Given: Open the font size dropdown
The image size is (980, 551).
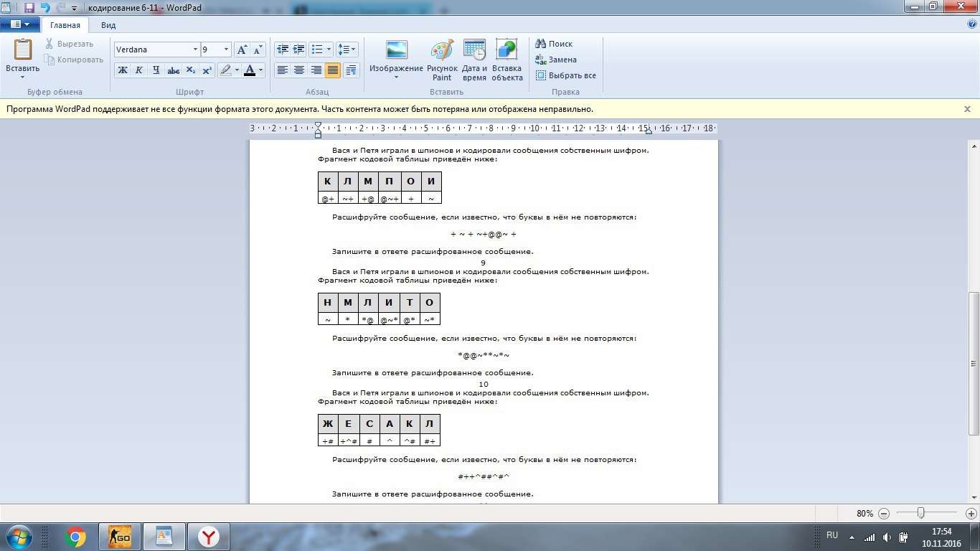Looking at the screenshot, I should click(226, 50).
